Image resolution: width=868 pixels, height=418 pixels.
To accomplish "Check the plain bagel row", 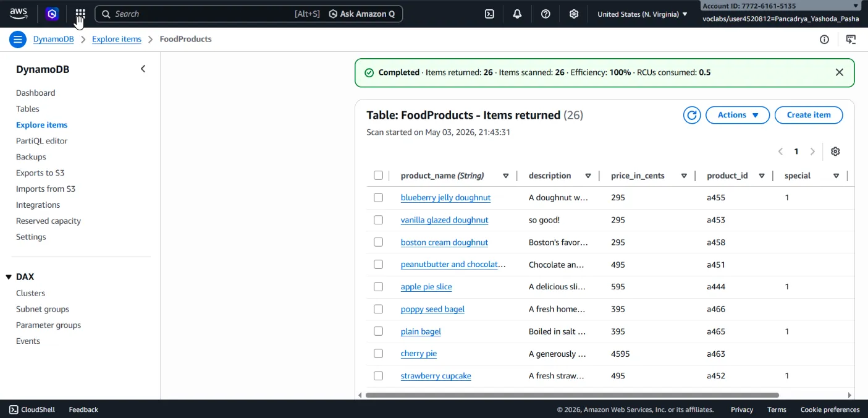I will [378, 331].
